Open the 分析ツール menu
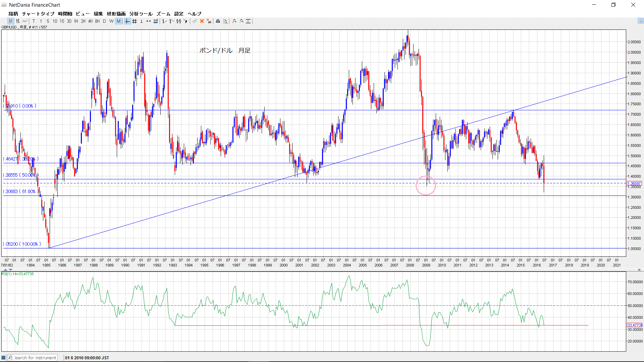The width and height of the screenshot is (644, 362). [x=141, y=14]
